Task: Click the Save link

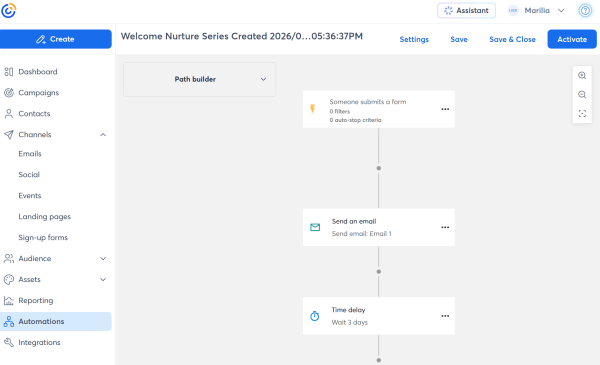Action: (459, 39)
